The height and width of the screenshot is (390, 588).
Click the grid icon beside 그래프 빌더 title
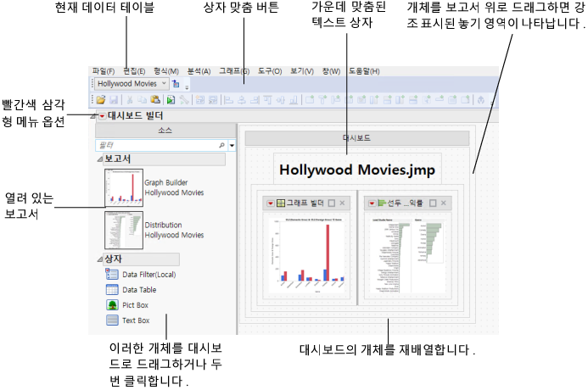pos(281,203)
